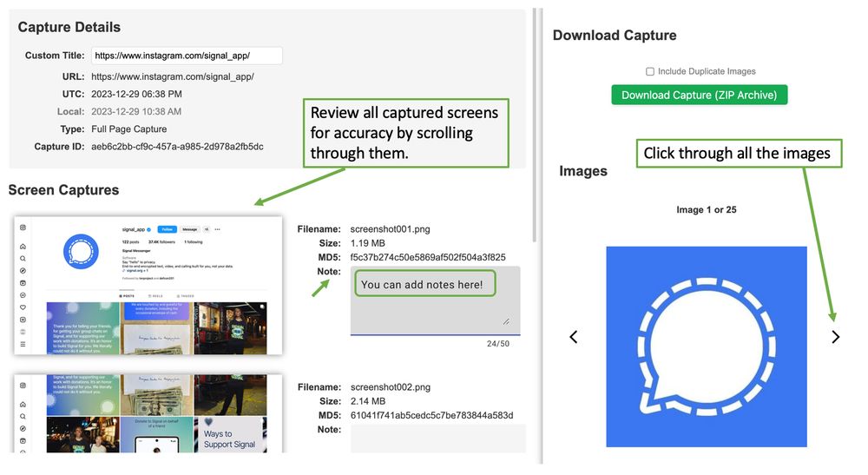
Task: Click the note field for screenshot002.png
Action: 437,439
